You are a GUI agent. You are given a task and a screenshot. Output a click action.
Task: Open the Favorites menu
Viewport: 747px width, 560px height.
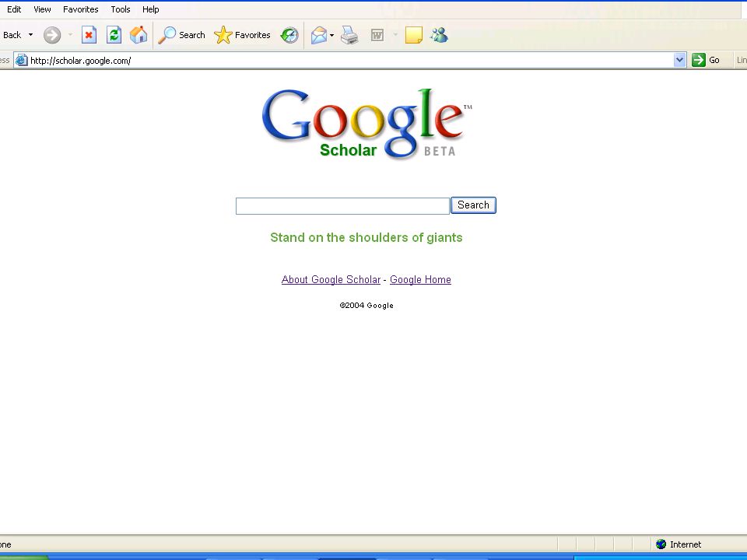pos(80,9)
